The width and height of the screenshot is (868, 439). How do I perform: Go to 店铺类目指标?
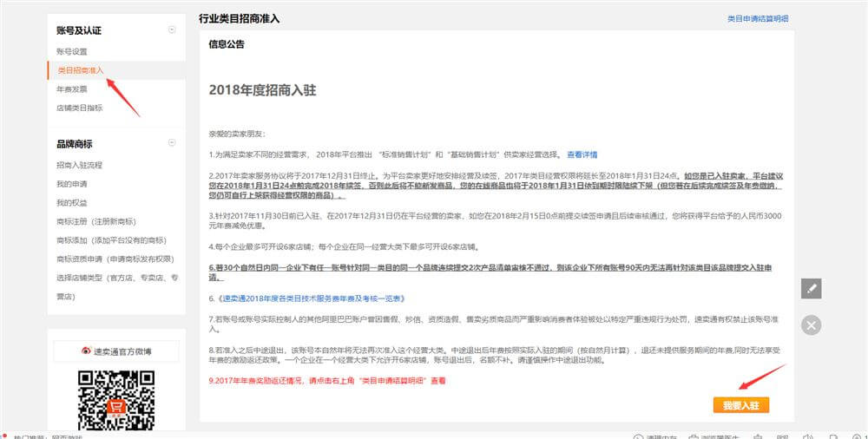point(80,108)
